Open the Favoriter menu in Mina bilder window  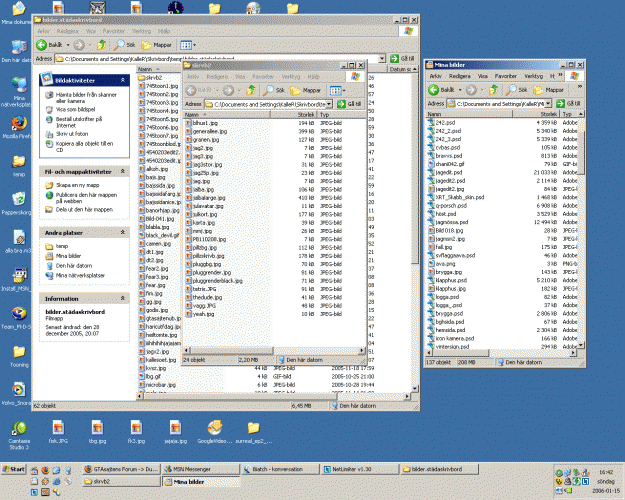click(506, 76)
